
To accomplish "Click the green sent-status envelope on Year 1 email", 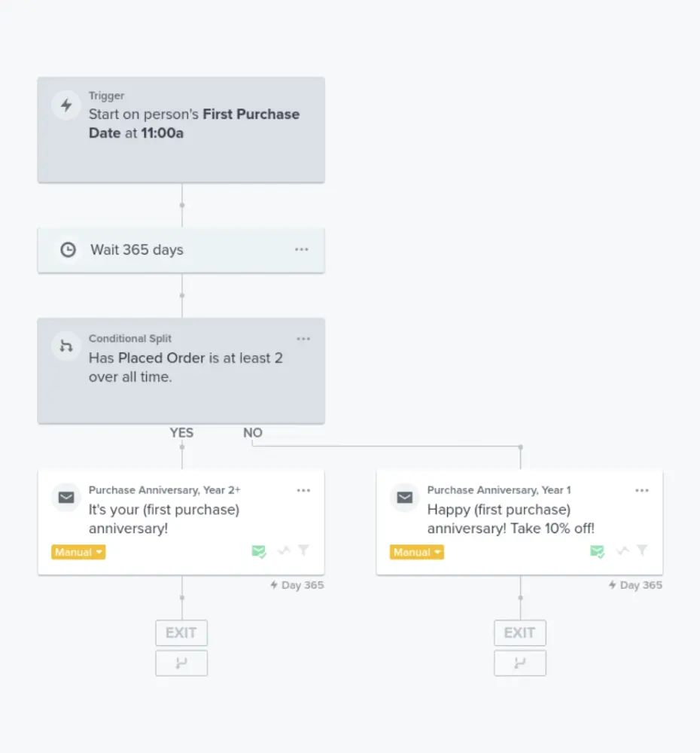I will pos(597,551).
